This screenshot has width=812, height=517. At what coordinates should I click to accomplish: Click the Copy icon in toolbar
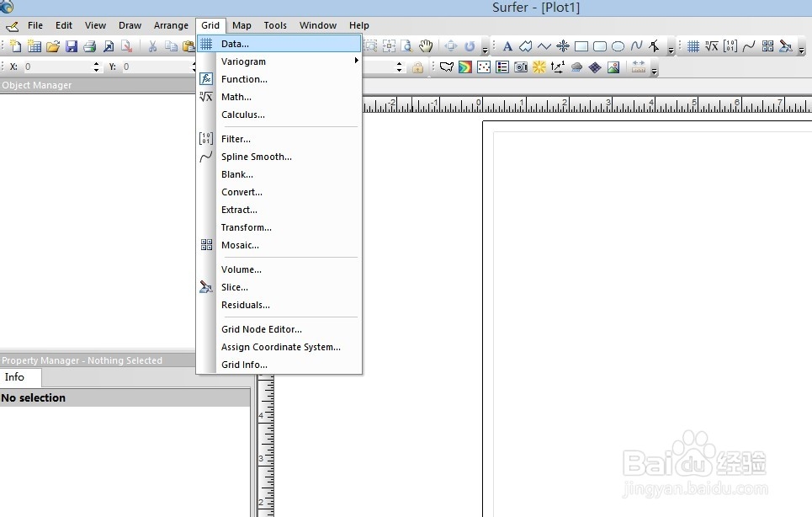171,46
